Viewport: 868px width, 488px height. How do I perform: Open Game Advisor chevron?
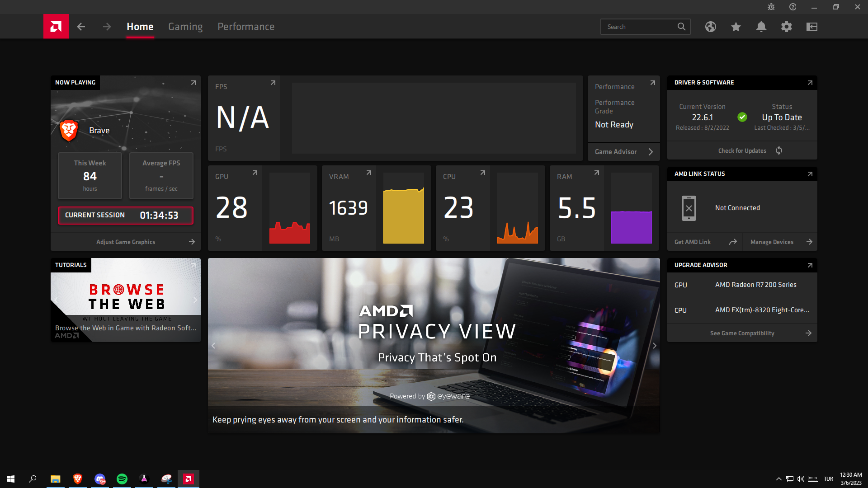tap(651, 152)
